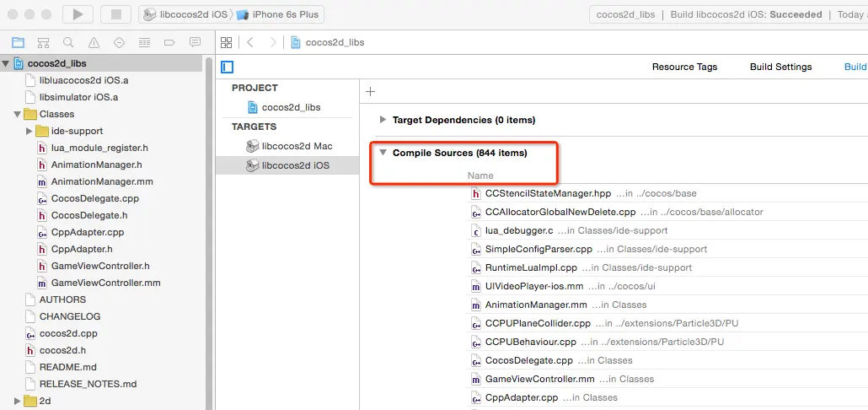Open the Report navigator
This screenshot has height=410, width=868.
pyautogui.click(x=195, y=42)
